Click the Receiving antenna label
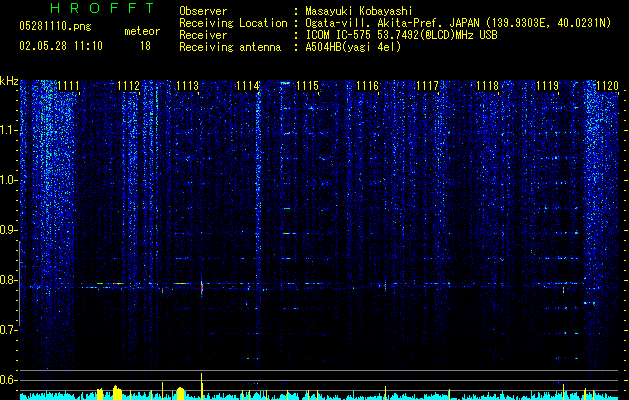Viewport: 629px width, 400px height. tap(230, 47)
